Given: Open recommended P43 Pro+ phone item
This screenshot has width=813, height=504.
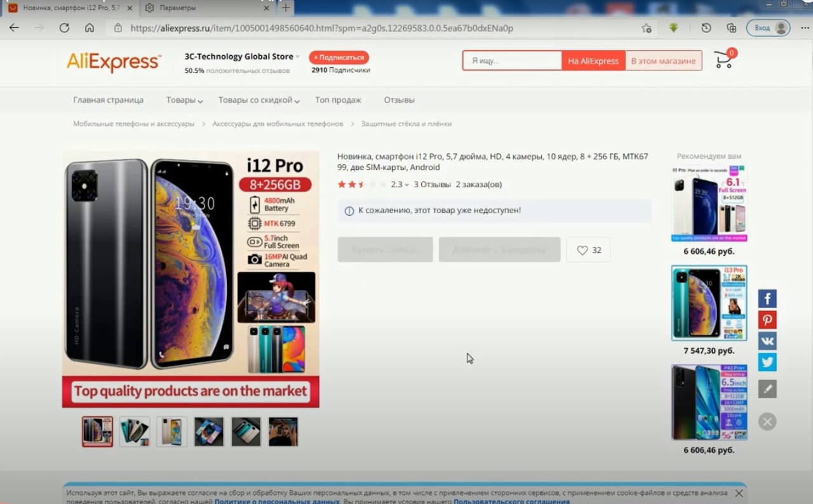Looking at the screenshot, I should tap(709, 402).
